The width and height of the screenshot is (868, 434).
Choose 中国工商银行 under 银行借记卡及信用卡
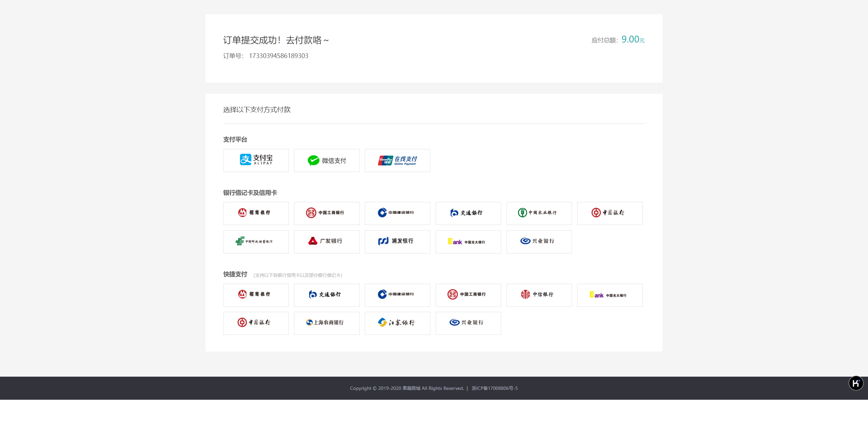click(x=327, y=213)
